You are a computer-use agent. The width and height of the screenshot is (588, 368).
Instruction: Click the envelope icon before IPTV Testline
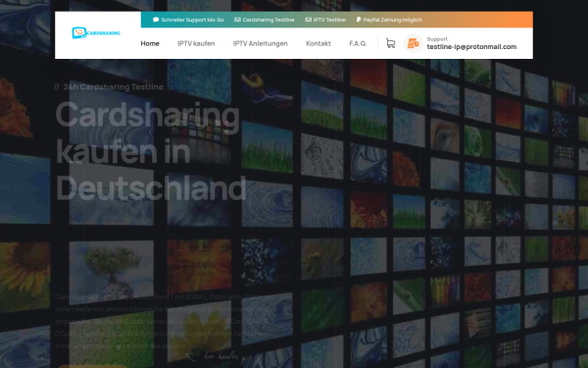pos(309,20)
